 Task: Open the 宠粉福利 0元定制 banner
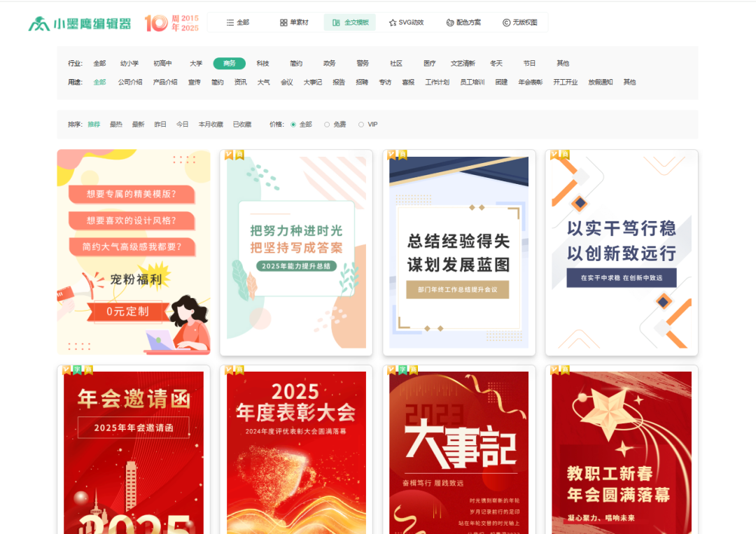[134, 252]
